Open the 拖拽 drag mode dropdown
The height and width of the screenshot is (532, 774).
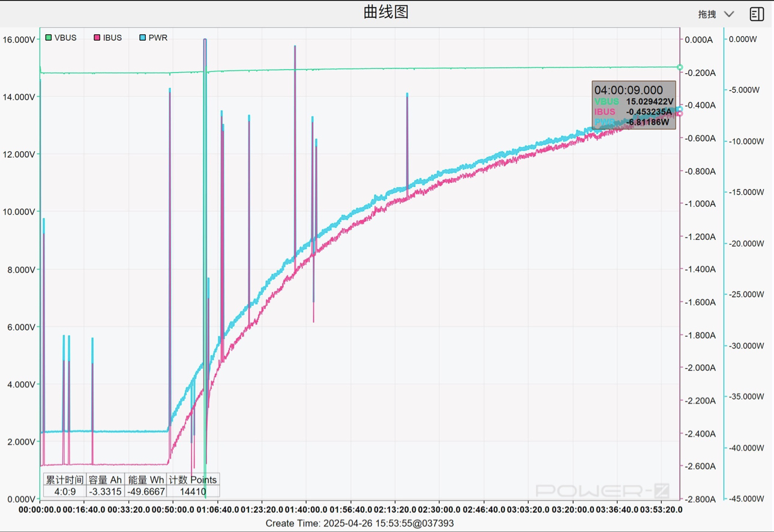tap(716, 14)
